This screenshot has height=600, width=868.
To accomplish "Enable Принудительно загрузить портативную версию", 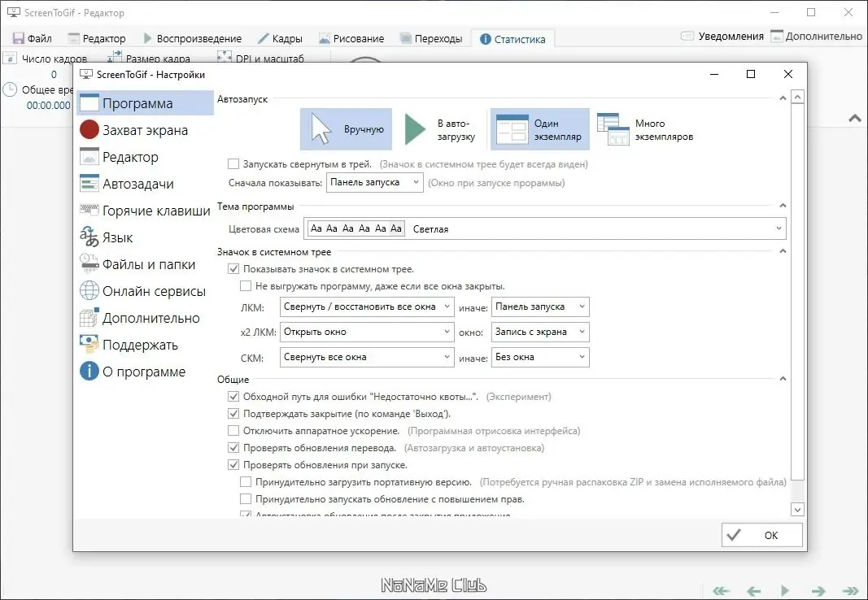I will click(x=245, y=481).
